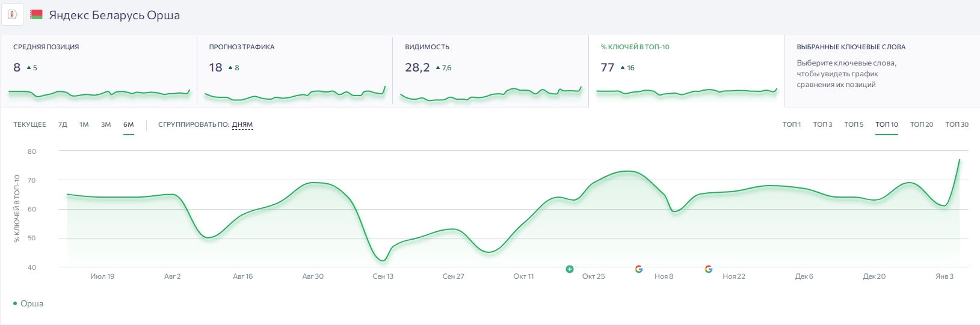Open the Средняя позиция metric card
Screen dimensions: 980x325
point(99,71)
